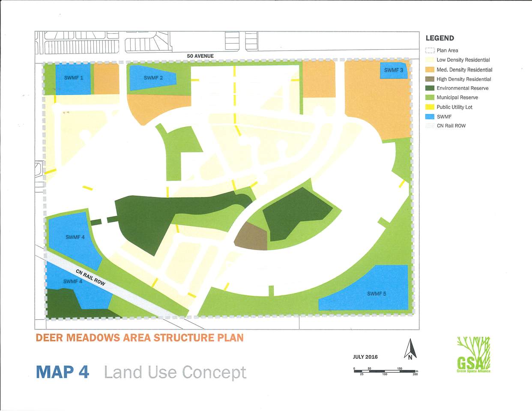
Task: Click the map scale bar
Action: click(385, 371)
